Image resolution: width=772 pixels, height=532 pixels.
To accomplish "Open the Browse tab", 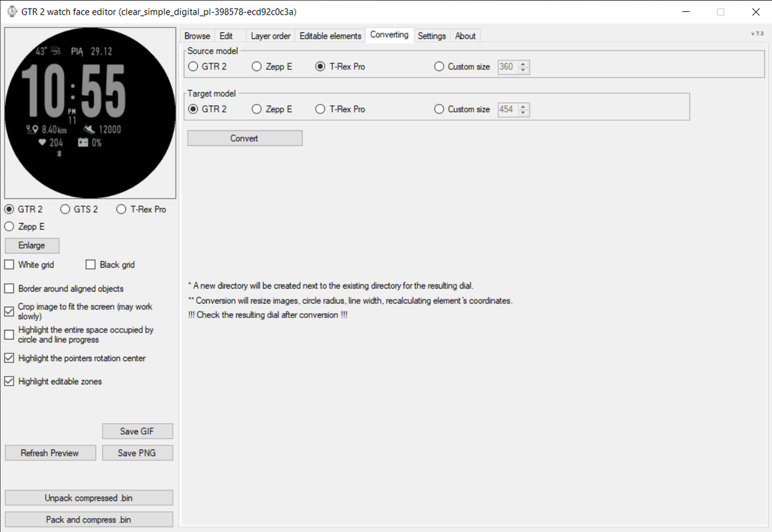I will 197,36.
